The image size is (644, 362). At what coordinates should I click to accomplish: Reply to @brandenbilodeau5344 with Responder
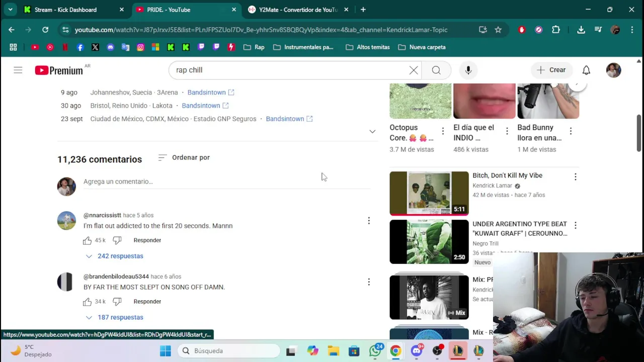147,302
